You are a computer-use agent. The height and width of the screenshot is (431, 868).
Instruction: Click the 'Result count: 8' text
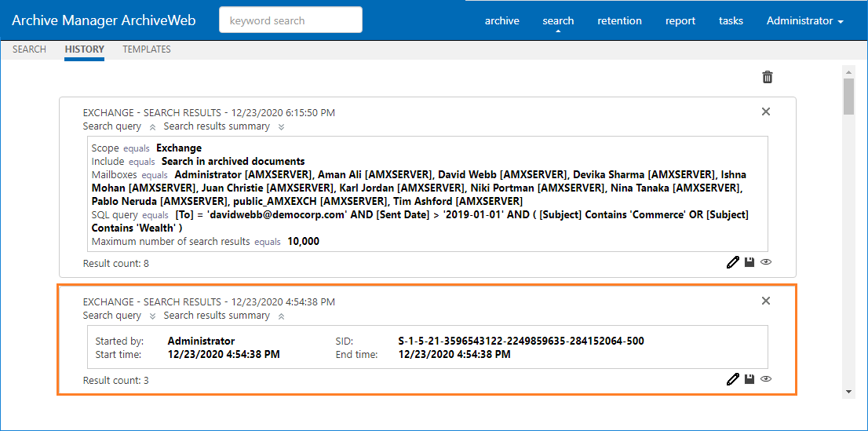[x=115, y=264]
